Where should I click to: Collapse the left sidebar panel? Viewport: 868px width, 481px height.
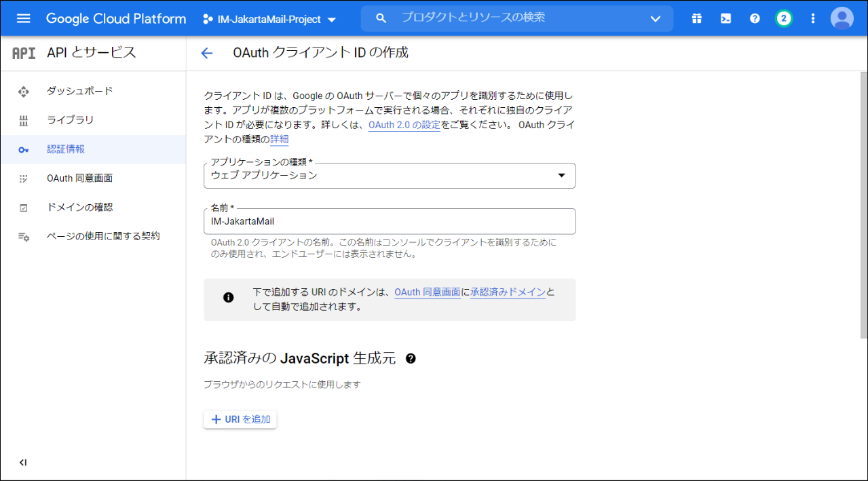(x=23, y=463)
